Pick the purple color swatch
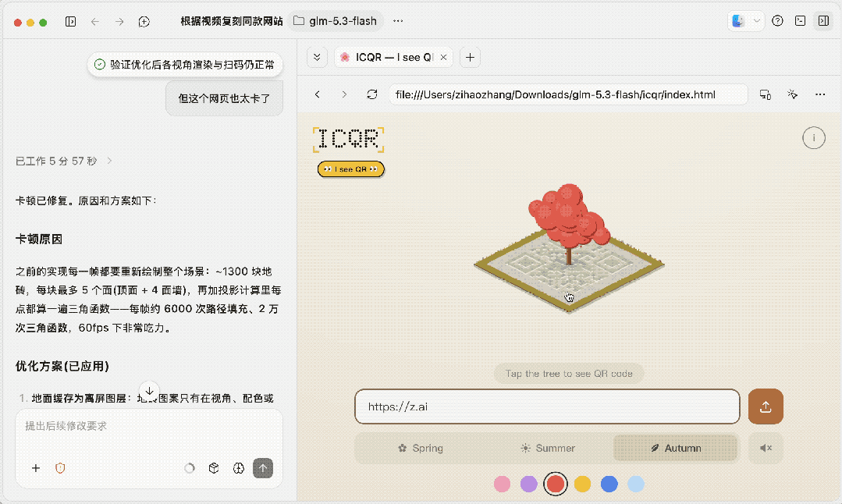This screenshot has width=842, height=504. [529, 484]
